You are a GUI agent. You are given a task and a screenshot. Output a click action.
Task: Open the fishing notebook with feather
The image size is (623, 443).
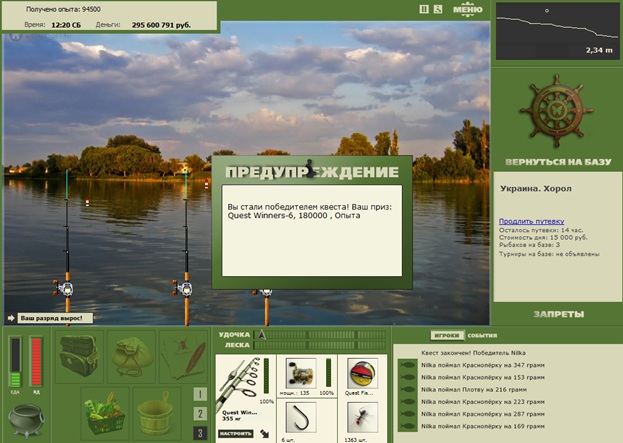click(x=184, y=356)
